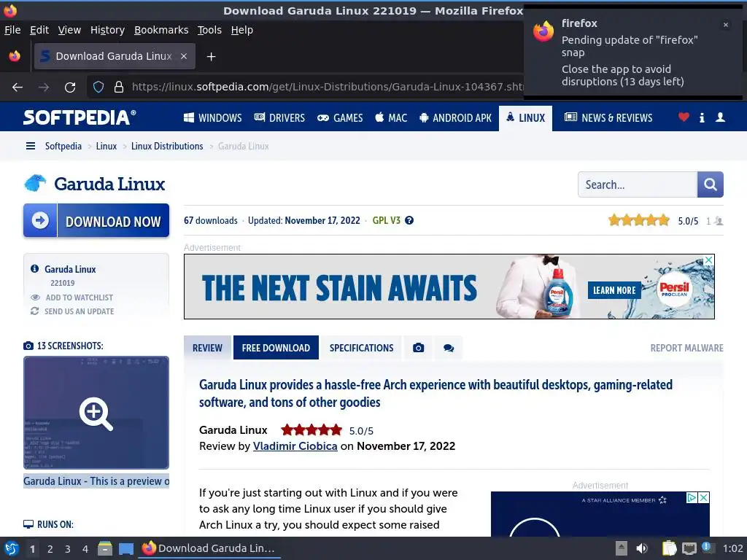The image size is (747, 560).
Task: Switch to the Specifications tab
Action: point(362,348)
